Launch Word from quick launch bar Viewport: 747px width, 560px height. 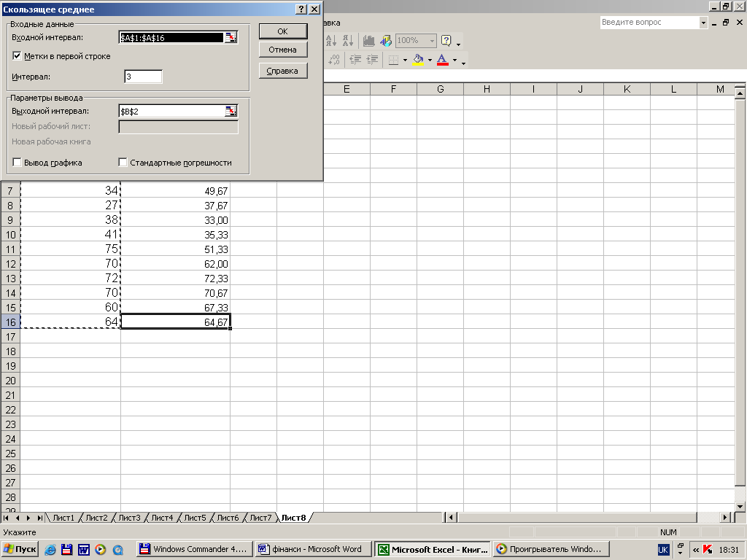tap(84, 550)
